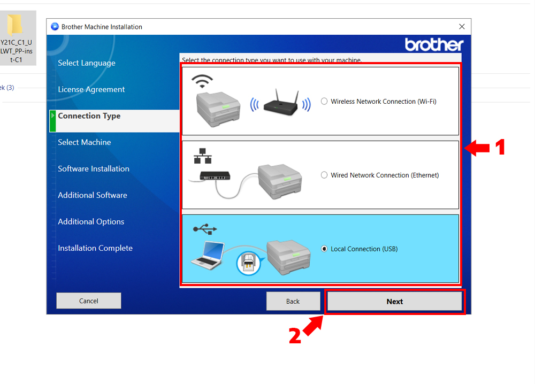Click the network switch image
Image resolution: width=535 pixels, height=392 pixels.
coord(215,176)
